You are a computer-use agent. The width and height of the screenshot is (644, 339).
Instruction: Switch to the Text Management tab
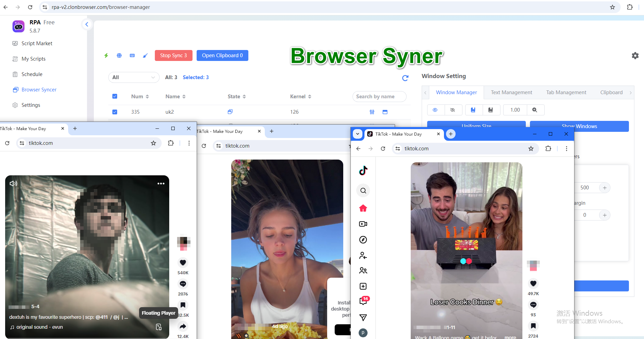[511, 92]
